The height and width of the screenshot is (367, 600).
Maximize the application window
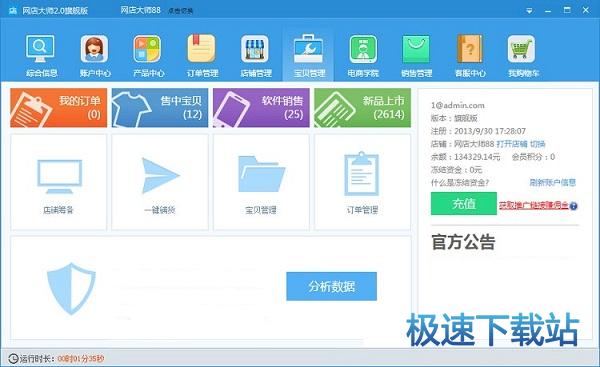point(567,10)
